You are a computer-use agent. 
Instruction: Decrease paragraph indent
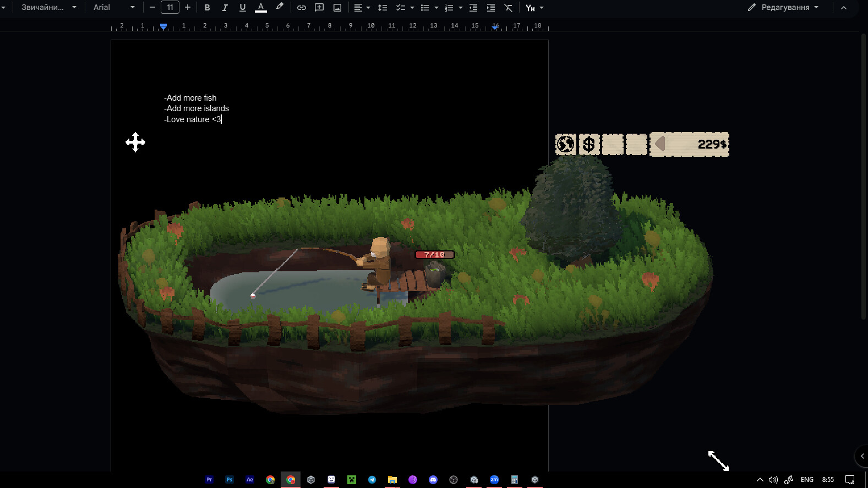[x=473, y=8]
